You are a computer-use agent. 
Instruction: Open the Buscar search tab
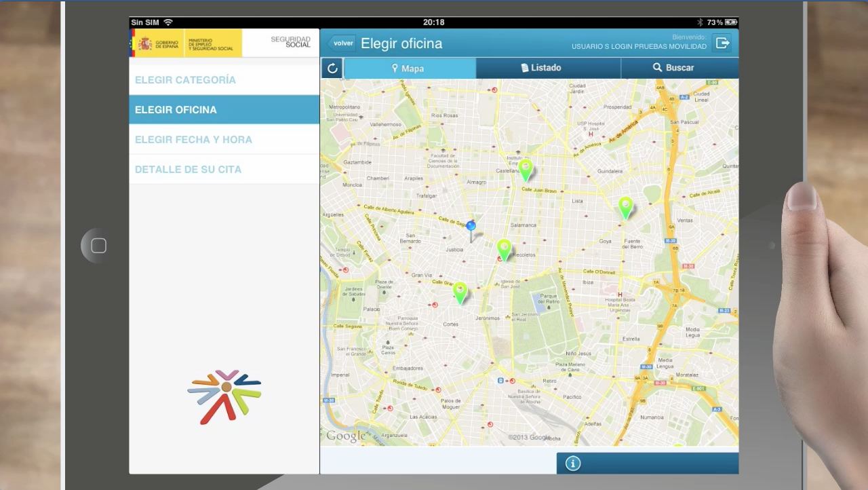[x=679, y=68]
